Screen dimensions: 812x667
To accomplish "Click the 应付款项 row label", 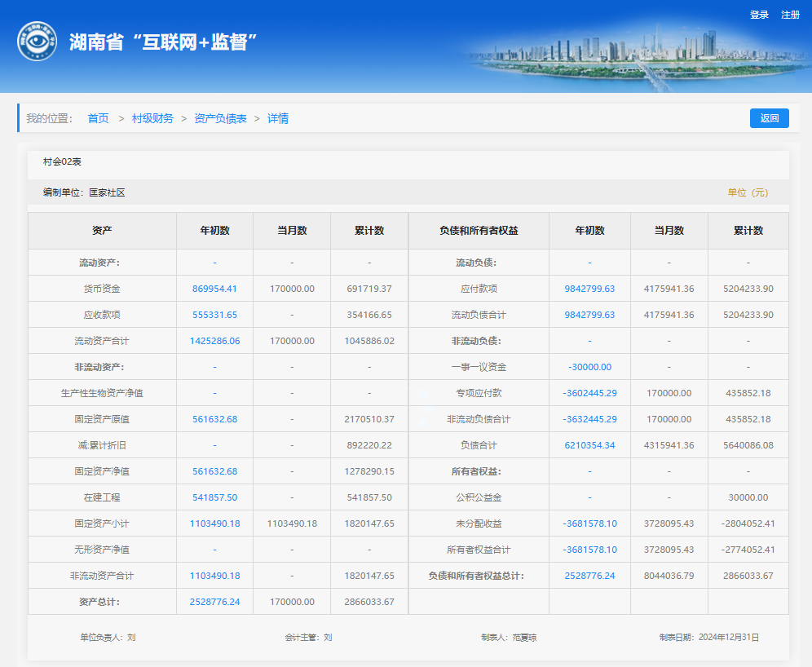I will coord(479,289).
